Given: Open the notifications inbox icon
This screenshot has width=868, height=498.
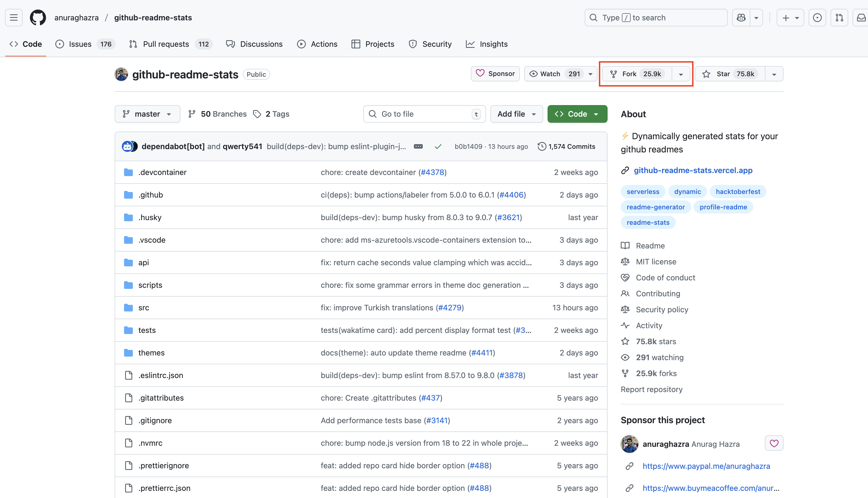Looking at the screenshot, I should [x=861, y=17].
